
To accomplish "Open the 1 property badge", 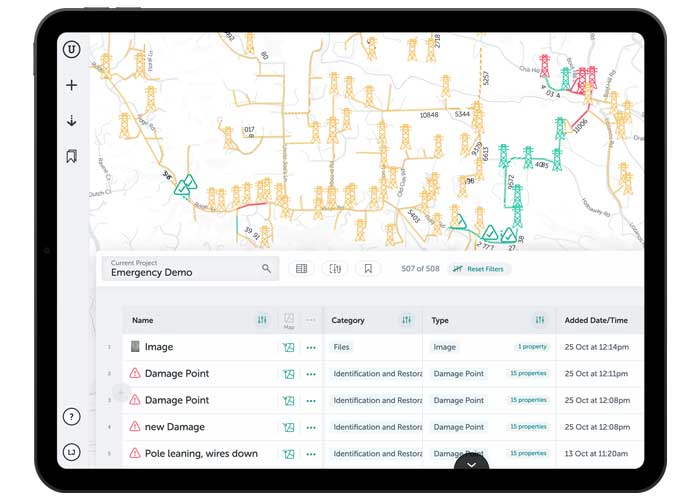I will click(532, 347).
